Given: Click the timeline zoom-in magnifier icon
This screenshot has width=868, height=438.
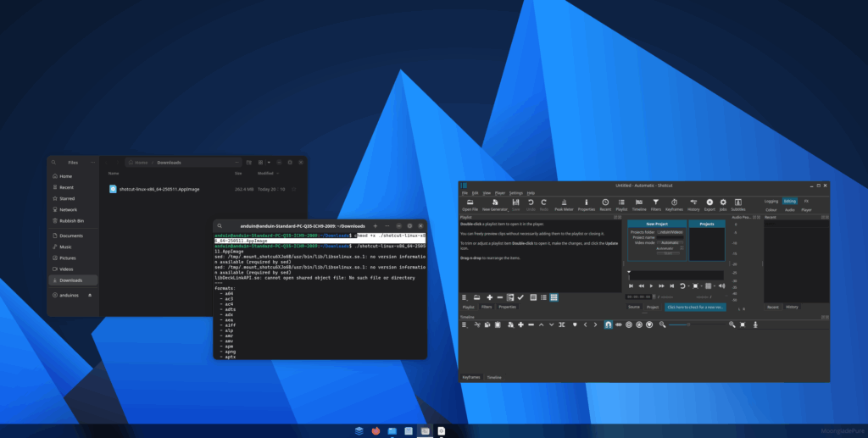Looking at the screenshot, I should click(732, 324).
